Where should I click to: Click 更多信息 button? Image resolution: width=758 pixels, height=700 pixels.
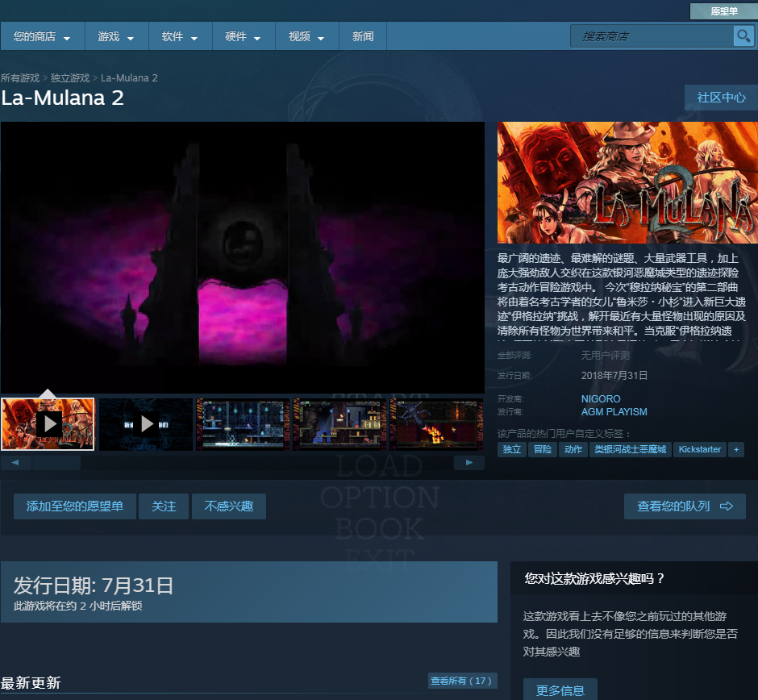560,690
